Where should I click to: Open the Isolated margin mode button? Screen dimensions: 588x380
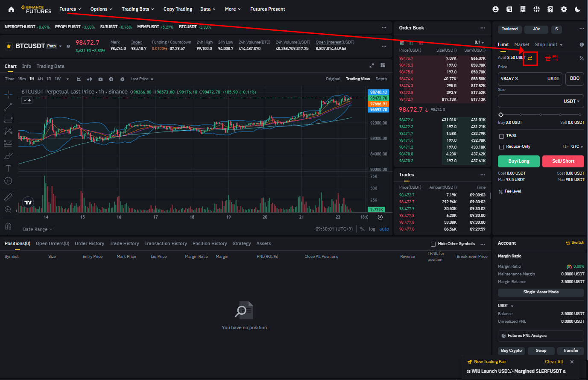click(x=510, y=29)
